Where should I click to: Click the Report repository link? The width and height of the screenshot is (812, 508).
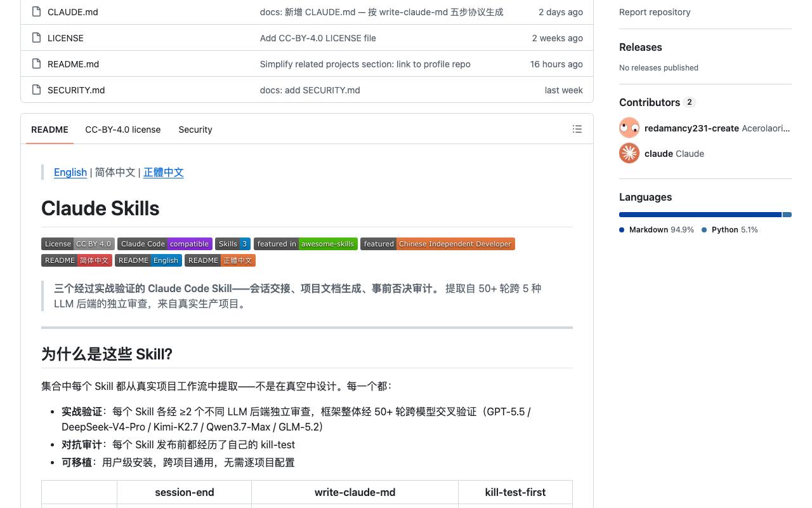[x=655, y=12]
